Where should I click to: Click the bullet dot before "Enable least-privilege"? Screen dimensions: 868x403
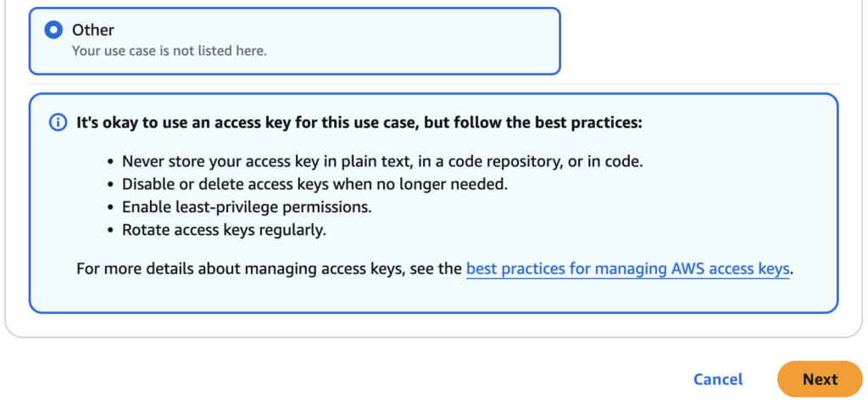pyautogui.click(x=112, y=207)
